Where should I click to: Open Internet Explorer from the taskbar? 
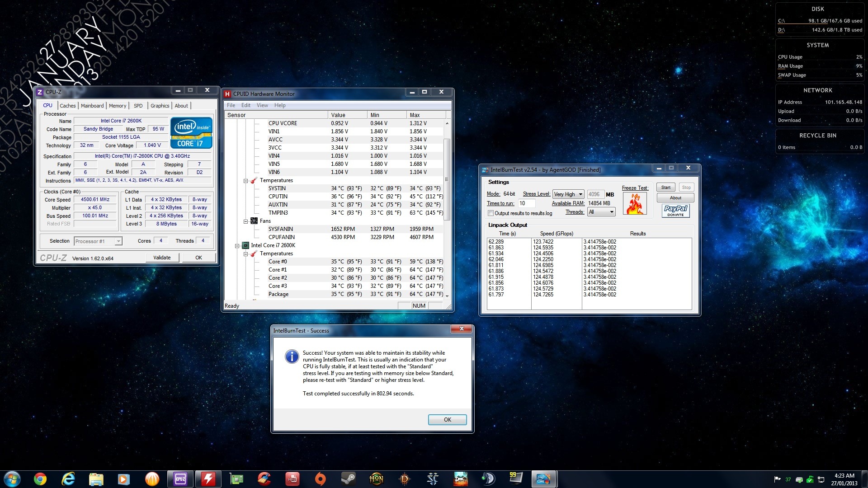(x=68, y=479)
